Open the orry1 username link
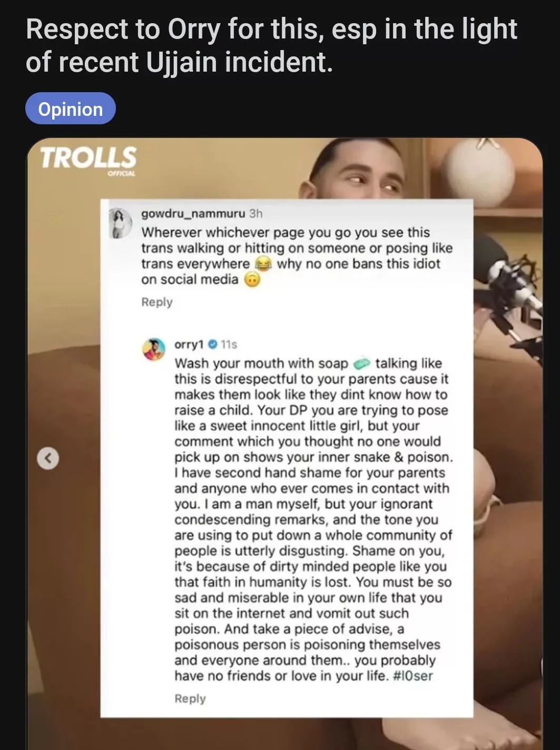This screenshot has width=560, height=750. [x=189, y=344]
